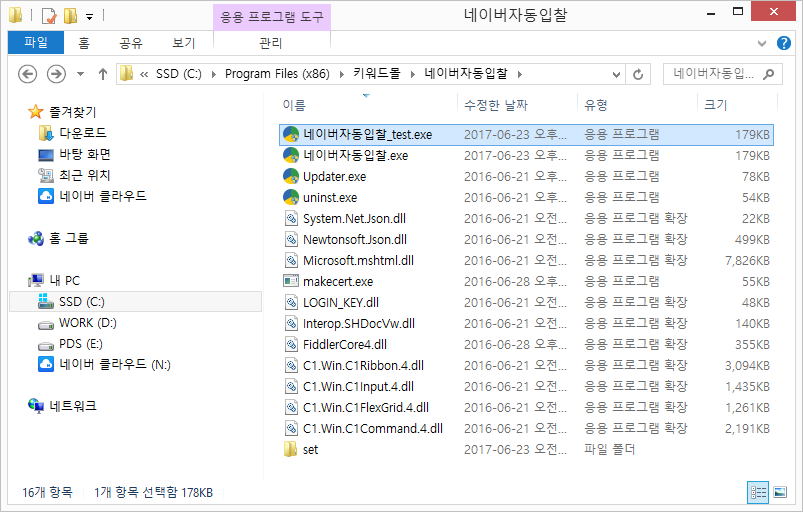Click 키워드몰 in address bar

[377, 74]
